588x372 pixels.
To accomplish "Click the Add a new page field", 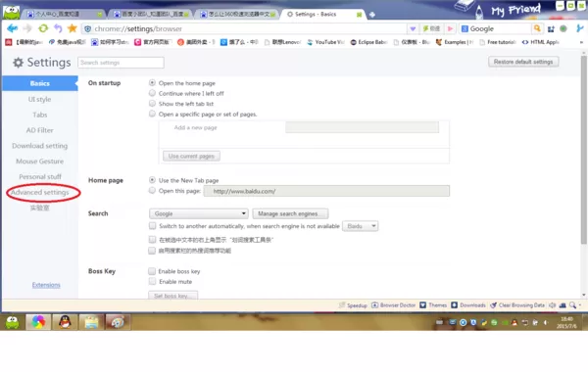I will [362, 127].
